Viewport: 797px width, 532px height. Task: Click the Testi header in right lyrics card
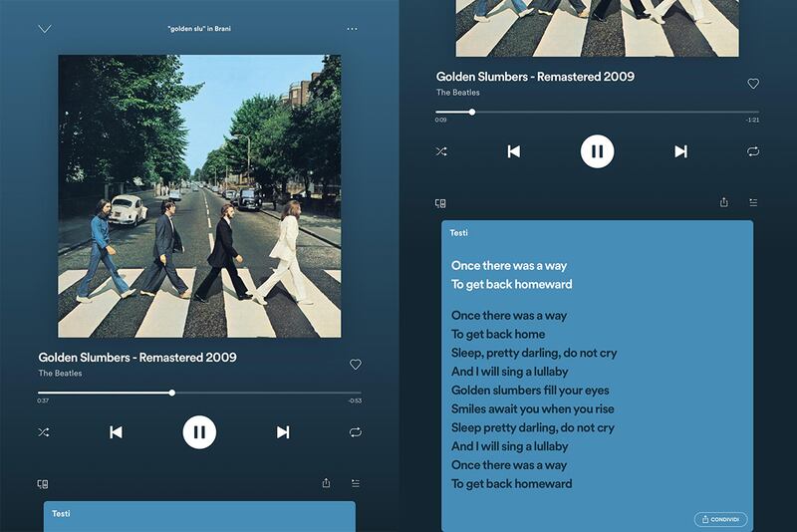458,233
